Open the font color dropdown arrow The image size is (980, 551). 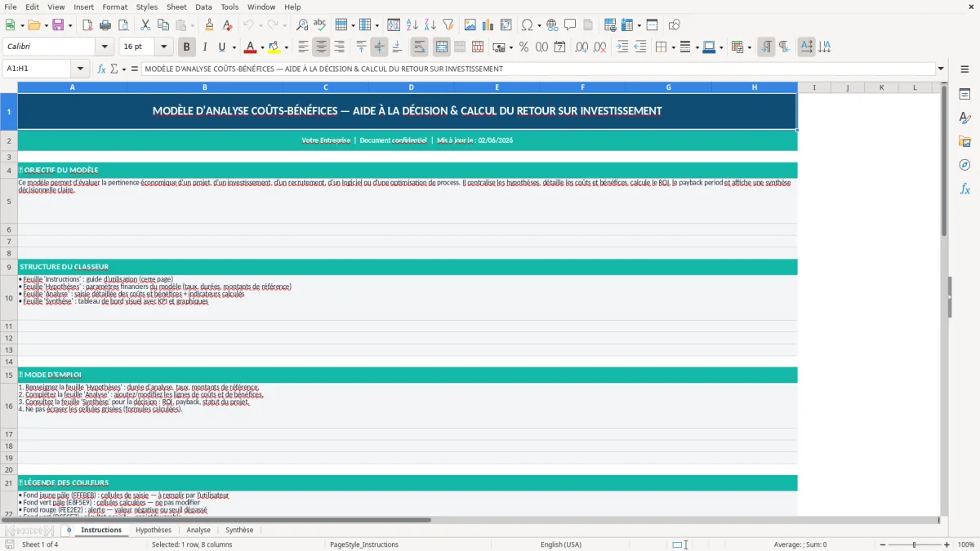(x=261, y=47)
